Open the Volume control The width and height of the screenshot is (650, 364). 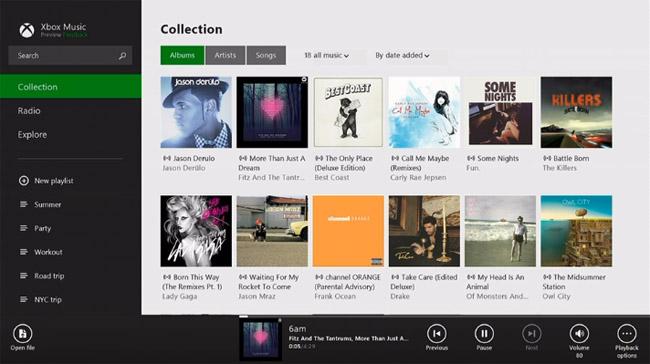point(579,334)
